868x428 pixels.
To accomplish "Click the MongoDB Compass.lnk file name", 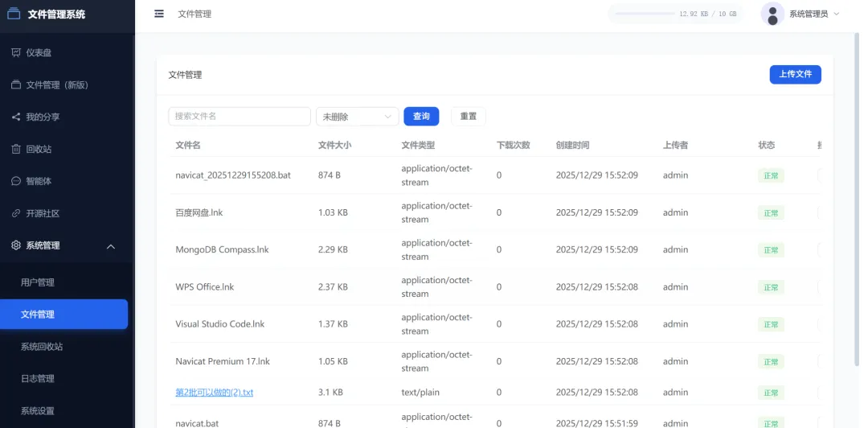I will (x=222, y=249).
